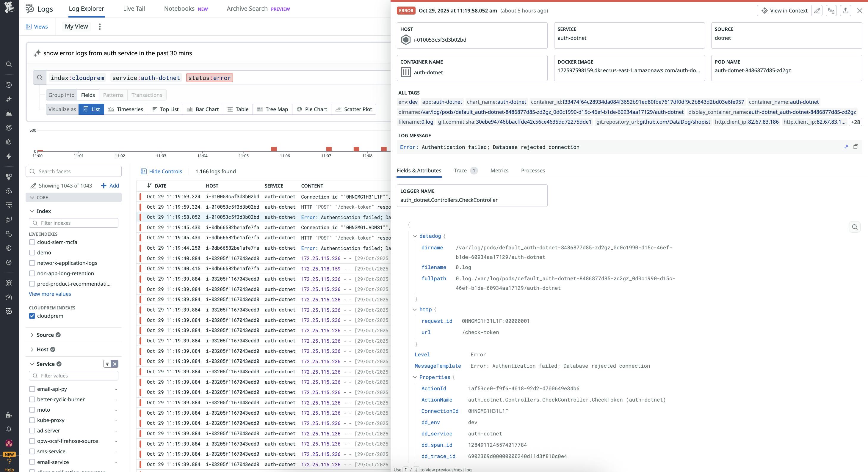The image size is (868, 472).
Task: Copy the log message using the copy icon
Action: (856, 147)
